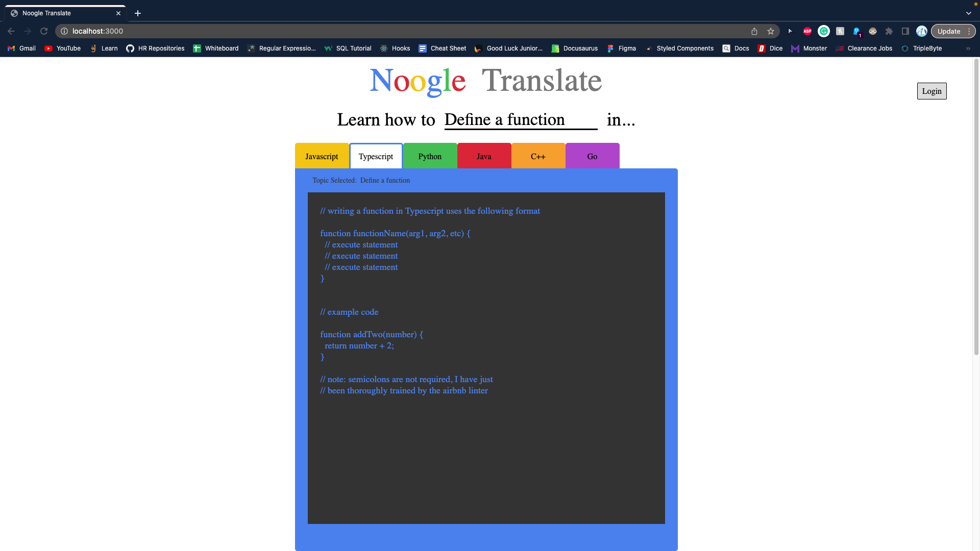Click the Login button
980x551 pixels.
[x=932, y=91]
